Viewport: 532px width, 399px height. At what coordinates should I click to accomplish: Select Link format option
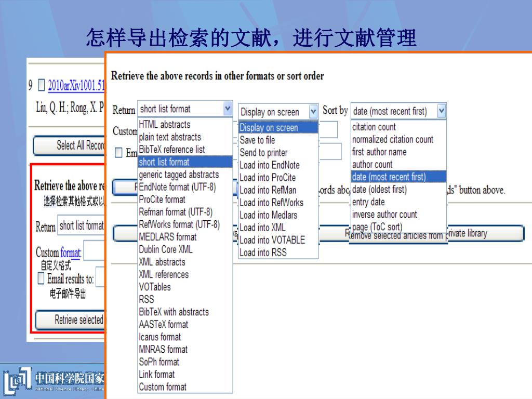coord(185,375)
